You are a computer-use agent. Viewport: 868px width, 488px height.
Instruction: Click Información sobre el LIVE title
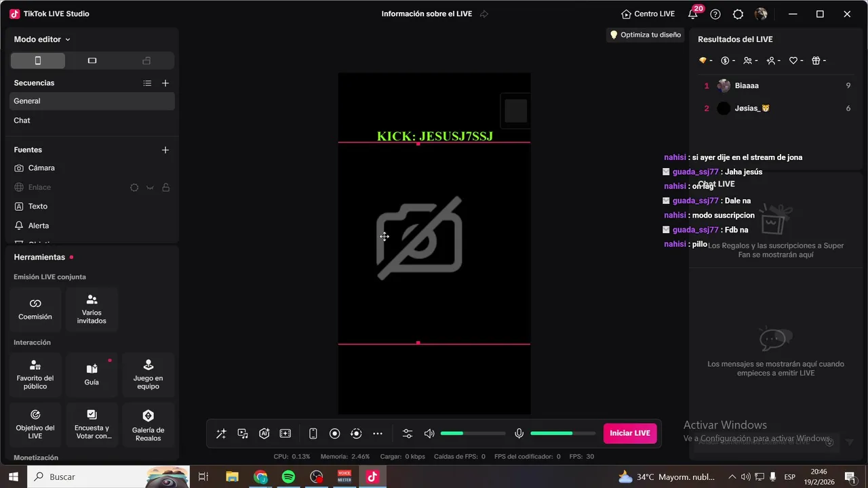pos(427,14)
